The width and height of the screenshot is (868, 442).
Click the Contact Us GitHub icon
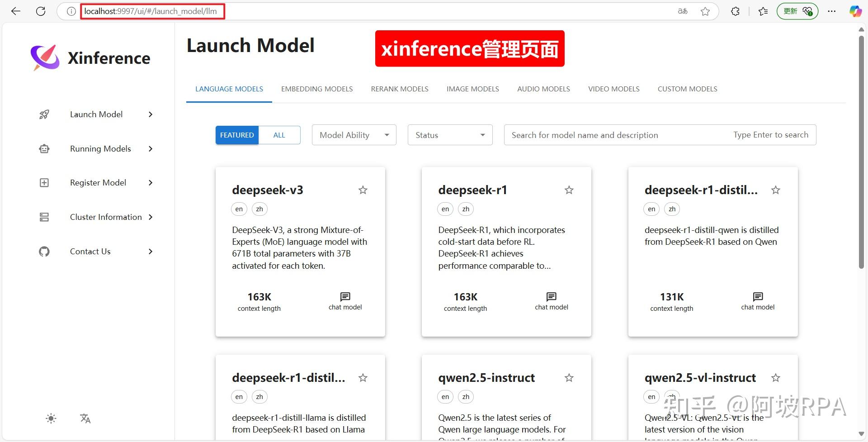[x=43, y=251]
